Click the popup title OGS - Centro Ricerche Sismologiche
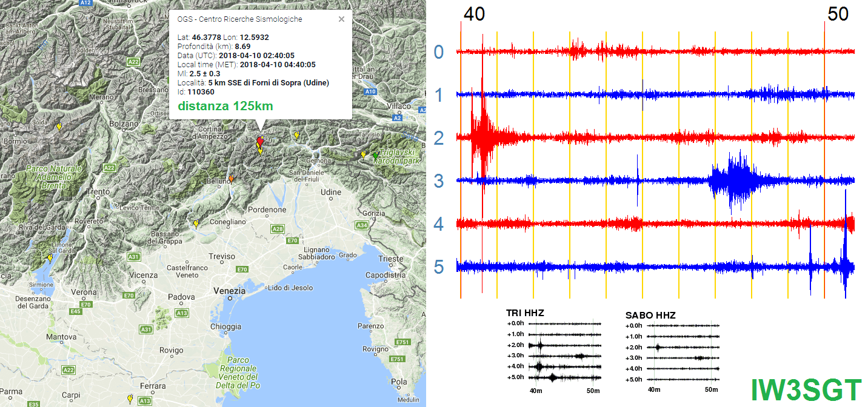Screen dimensions: 868x407 coord(240,19)
